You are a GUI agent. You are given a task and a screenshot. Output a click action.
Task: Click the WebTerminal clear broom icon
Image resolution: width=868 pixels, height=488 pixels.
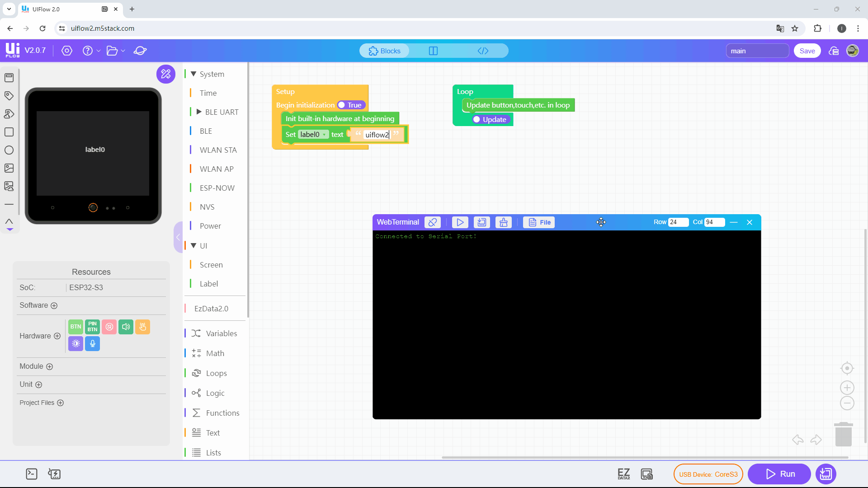503,222
